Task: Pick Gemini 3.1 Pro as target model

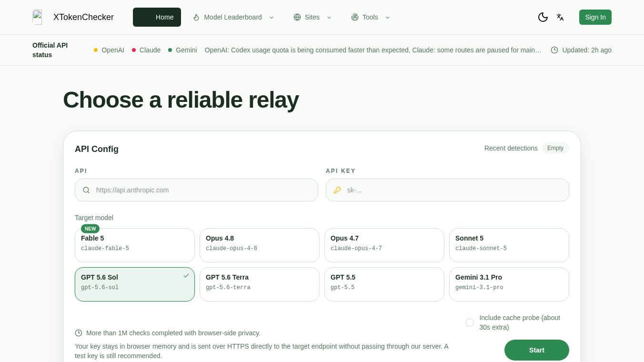Action: [x=509, y=284]
